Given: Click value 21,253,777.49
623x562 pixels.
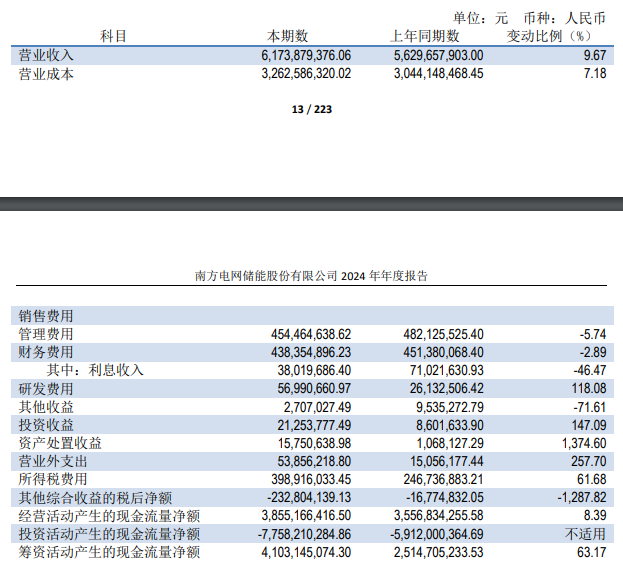Looking at the screenshot, I should (314, 425).
